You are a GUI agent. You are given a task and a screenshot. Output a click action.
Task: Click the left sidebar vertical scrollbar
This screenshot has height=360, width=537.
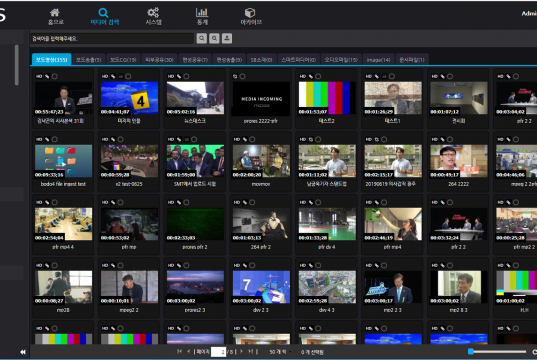point(16,65)
